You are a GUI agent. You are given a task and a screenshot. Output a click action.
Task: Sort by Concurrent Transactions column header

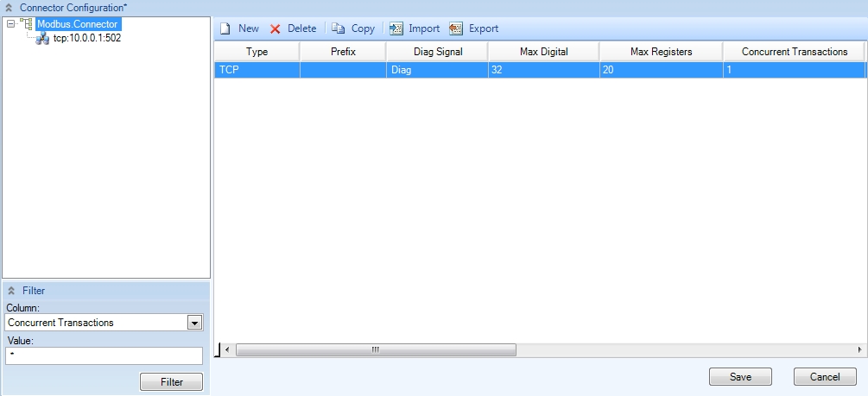pos(795,52)
